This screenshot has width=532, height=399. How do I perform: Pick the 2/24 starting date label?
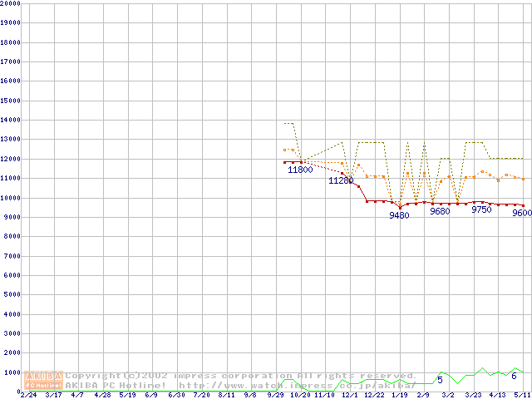(28, 395)
